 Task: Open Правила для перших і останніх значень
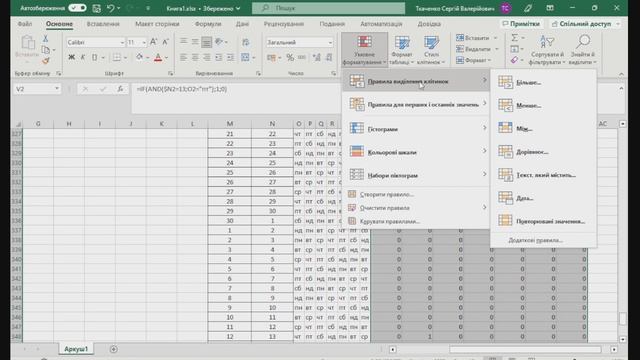point(416,104)
